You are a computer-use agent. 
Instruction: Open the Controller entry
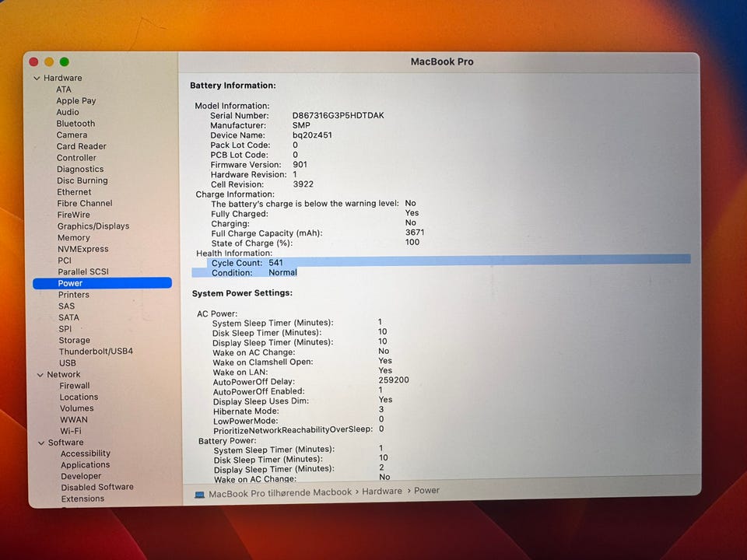click(76, 158)
